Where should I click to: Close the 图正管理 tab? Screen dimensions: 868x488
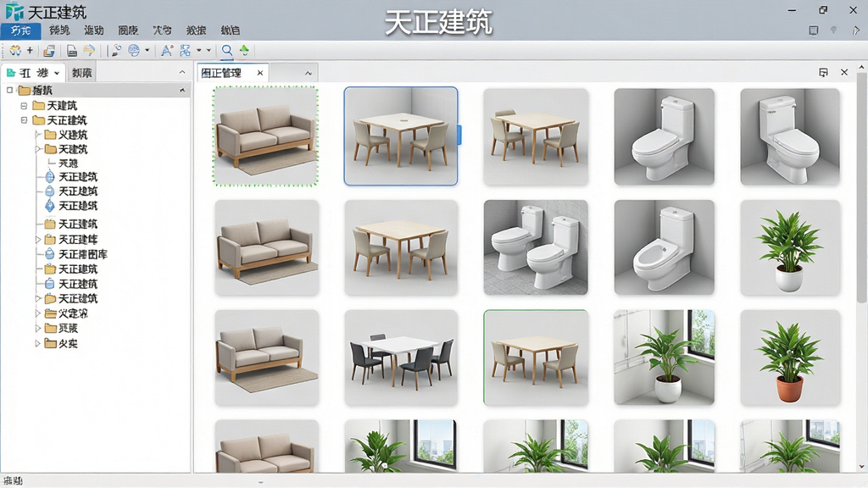point(260,73)
